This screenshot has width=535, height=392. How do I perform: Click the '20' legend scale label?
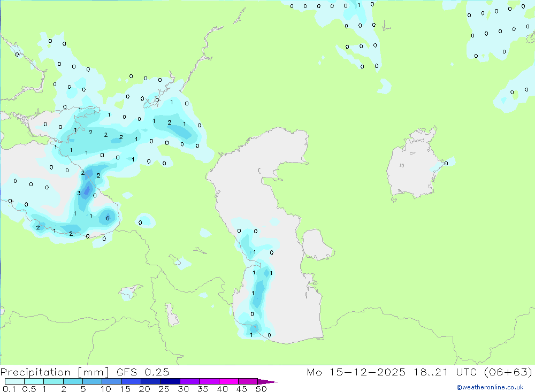(144, 389)
